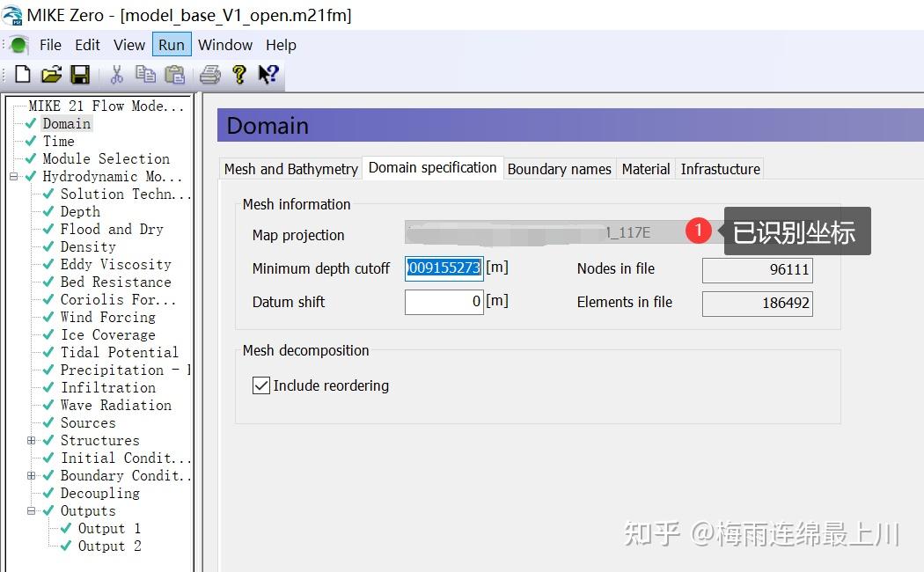Select Wave Radiation tree item
The image size is (924, 572).
115,406
